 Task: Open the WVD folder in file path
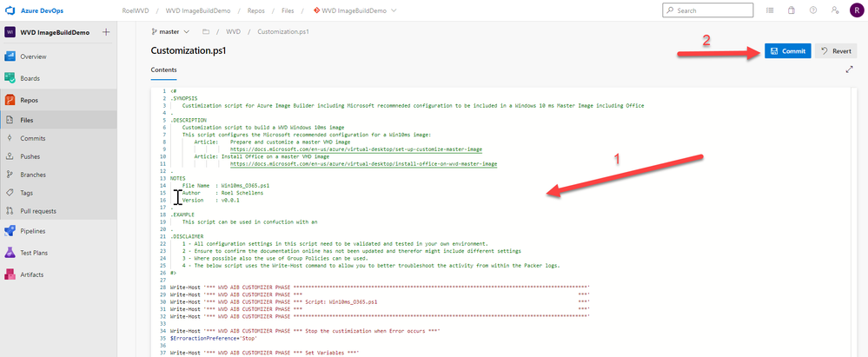(x=234, y=31)
